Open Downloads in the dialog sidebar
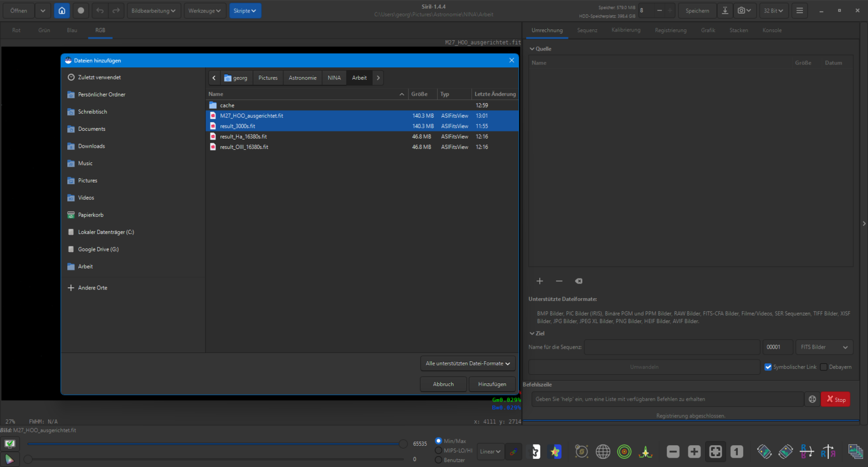Image resolution: width=868 pixels, height=467 pixels. point(133,146)
